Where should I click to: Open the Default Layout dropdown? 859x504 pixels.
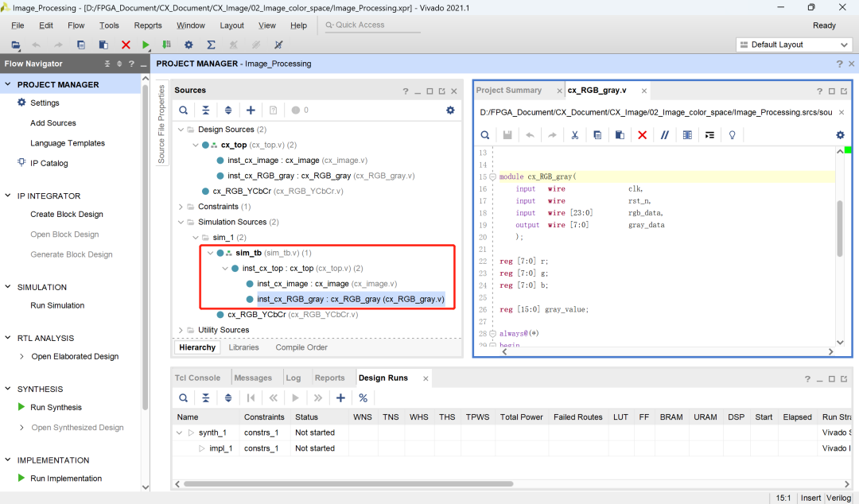click(794, 45)
